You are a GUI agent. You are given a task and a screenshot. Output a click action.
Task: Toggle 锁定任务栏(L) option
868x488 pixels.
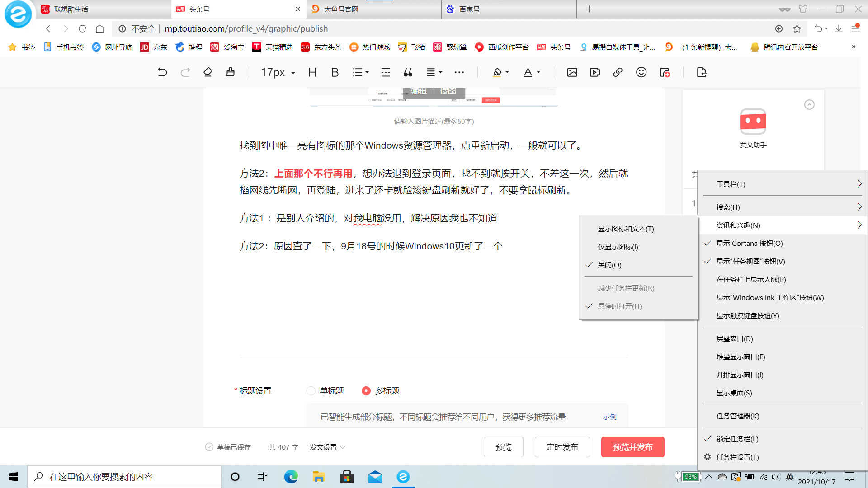point(783,439)
